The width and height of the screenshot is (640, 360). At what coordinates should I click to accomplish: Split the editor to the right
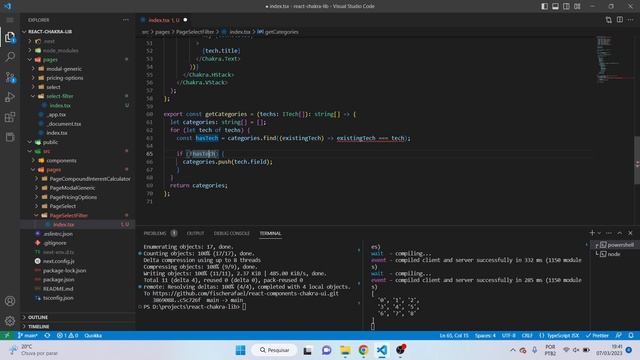pyautogui.click(x=620, y=20)
